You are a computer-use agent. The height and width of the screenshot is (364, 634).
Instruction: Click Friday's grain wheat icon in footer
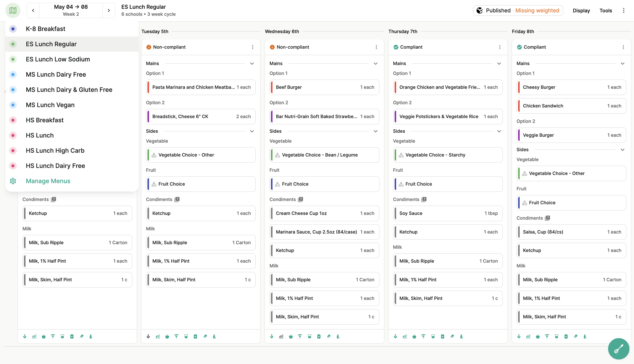click(519, 336)
